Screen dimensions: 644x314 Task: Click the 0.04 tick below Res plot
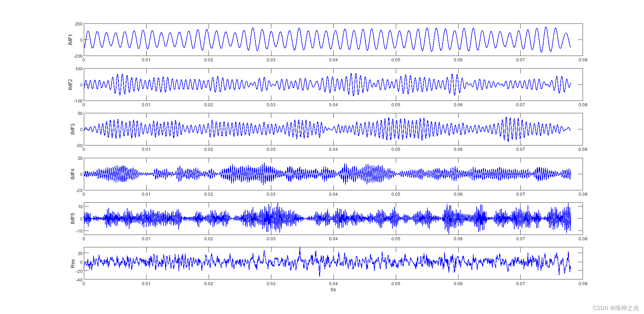333,284
